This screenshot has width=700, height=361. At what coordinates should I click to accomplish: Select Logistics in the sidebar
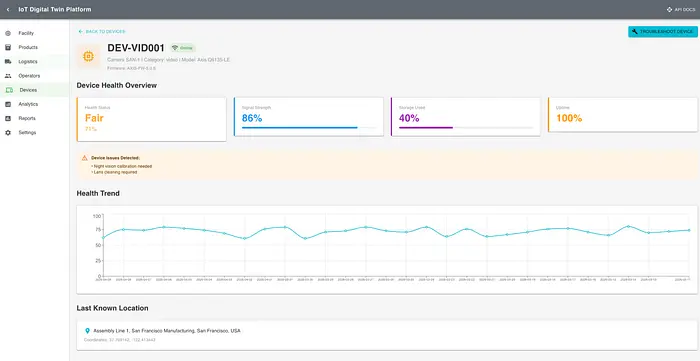coord(34,62)
